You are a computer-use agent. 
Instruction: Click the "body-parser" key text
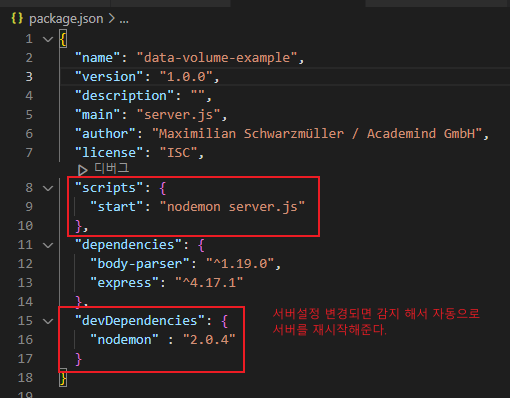(x=140, y=264)
